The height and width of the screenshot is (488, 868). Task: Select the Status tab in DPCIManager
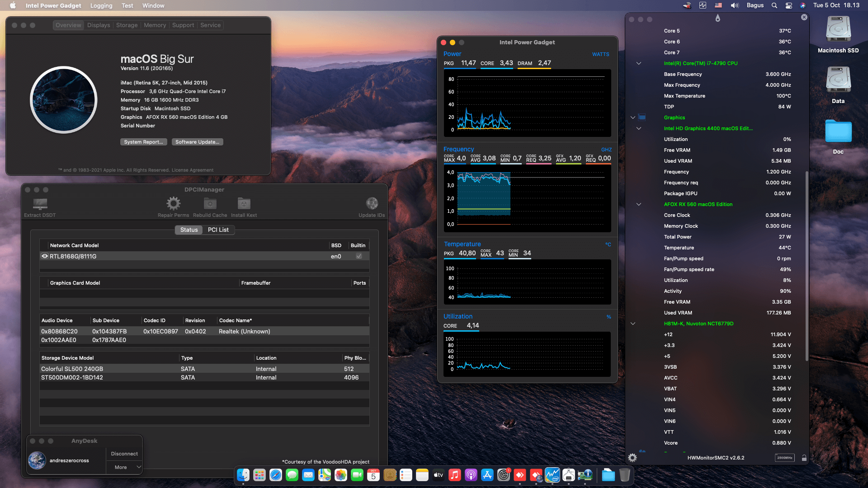[x=189, y=230]
